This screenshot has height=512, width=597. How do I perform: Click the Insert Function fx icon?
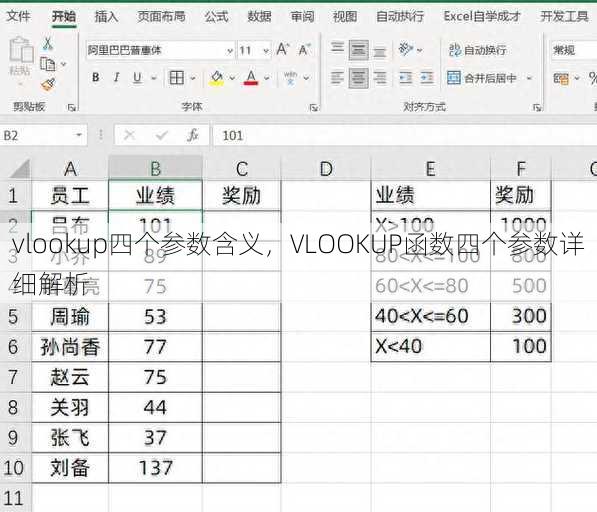tap(193, 135)
